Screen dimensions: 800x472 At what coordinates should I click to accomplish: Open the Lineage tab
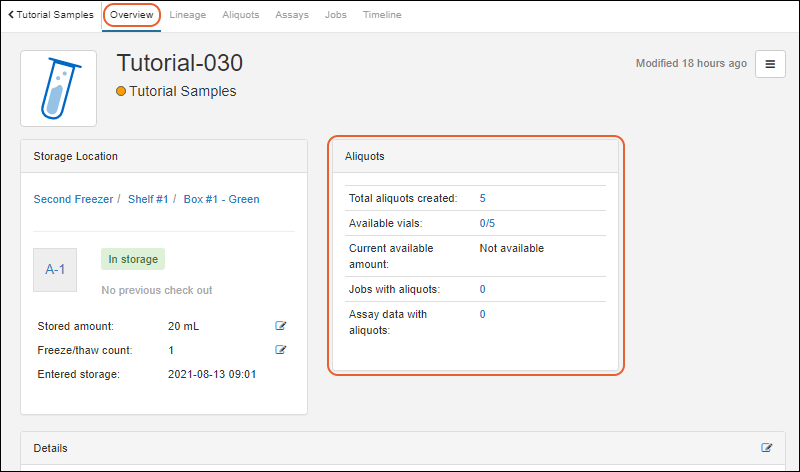click(x=189, y=15)
